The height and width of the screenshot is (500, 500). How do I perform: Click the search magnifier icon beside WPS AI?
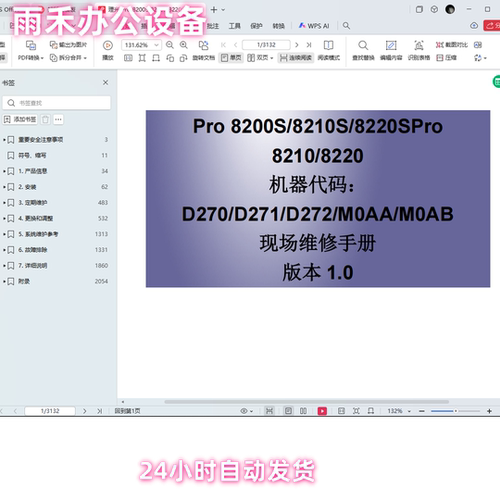tap(346, 26)
